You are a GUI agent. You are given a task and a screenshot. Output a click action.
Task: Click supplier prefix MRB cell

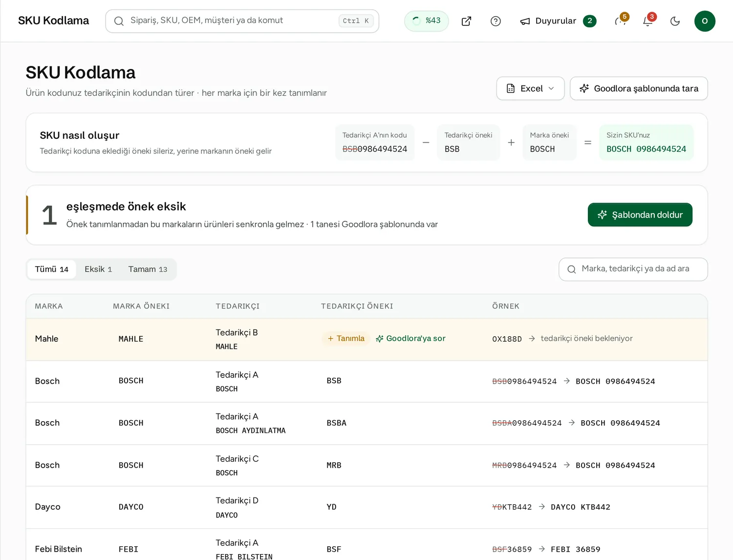334,466
